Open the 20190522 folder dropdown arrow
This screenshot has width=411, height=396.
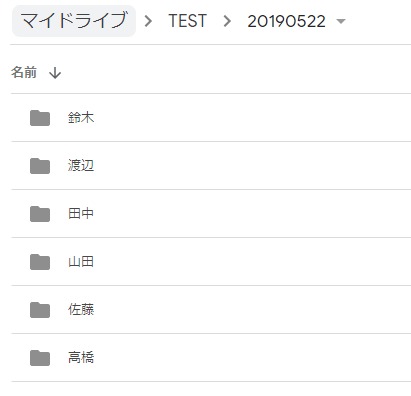(341, 22)
